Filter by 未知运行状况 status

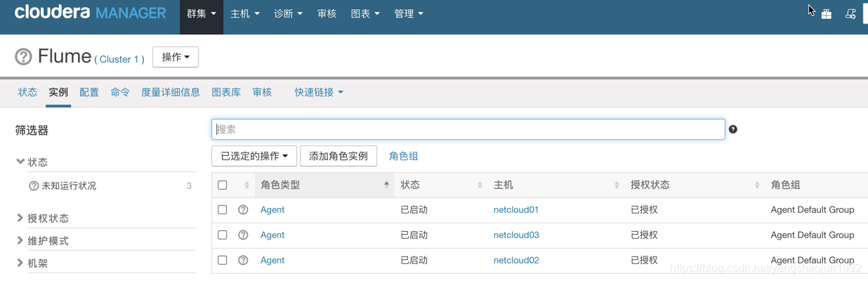coord(69,186)
